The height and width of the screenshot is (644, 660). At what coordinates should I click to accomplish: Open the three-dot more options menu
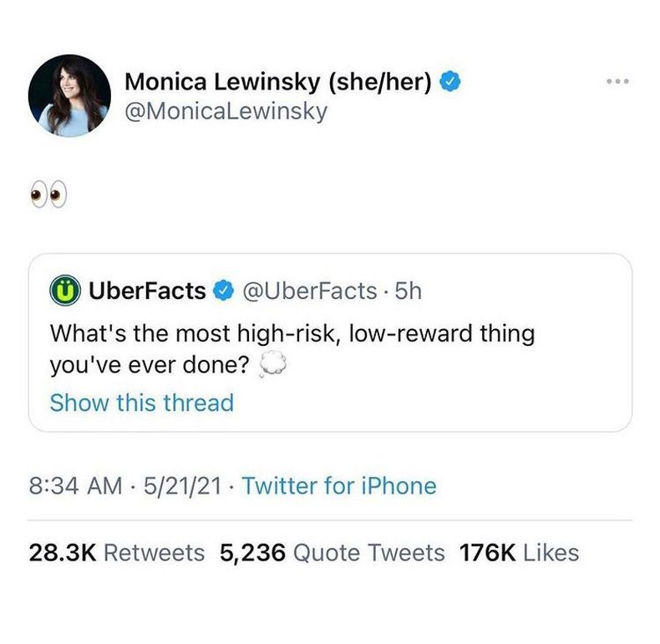(x=617, y=82)
